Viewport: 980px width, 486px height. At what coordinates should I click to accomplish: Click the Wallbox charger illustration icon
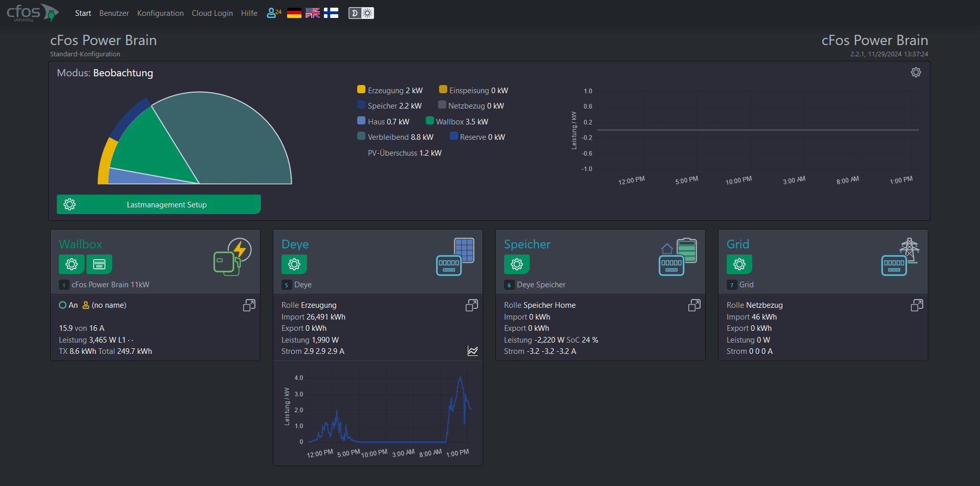point(232,257)
